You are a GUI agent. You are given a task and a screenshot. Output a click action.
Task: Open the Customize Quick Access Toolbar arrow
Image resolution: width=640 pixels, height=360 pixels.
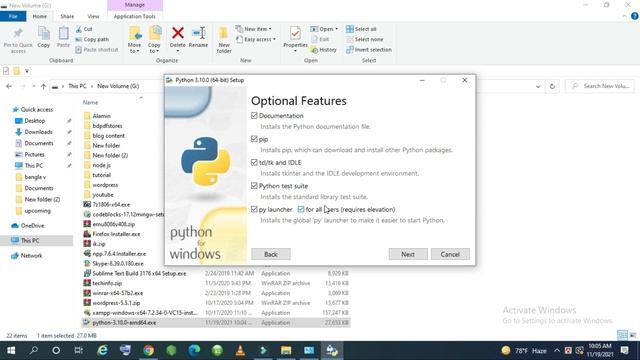click(x=27, y=71)
